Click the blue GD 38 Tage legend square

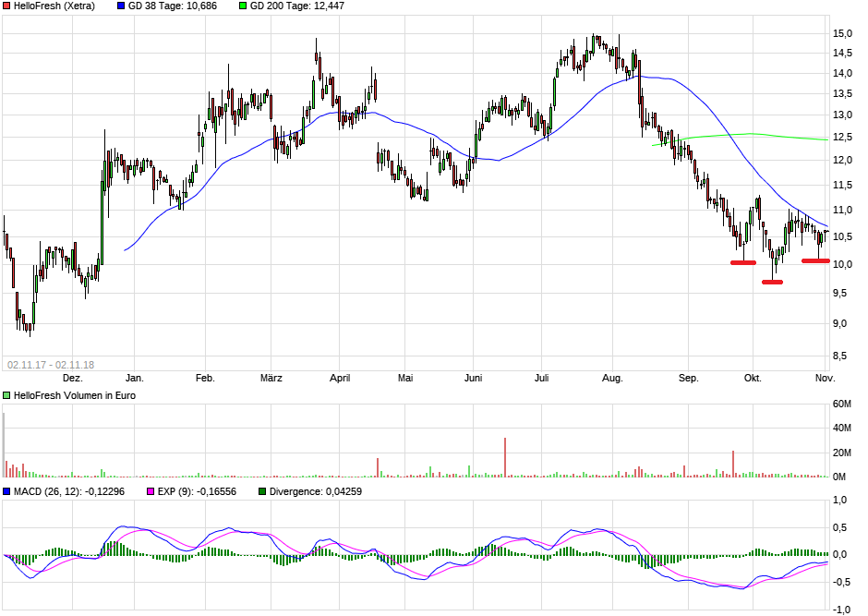pyautogui.click(x=121, y=6)
